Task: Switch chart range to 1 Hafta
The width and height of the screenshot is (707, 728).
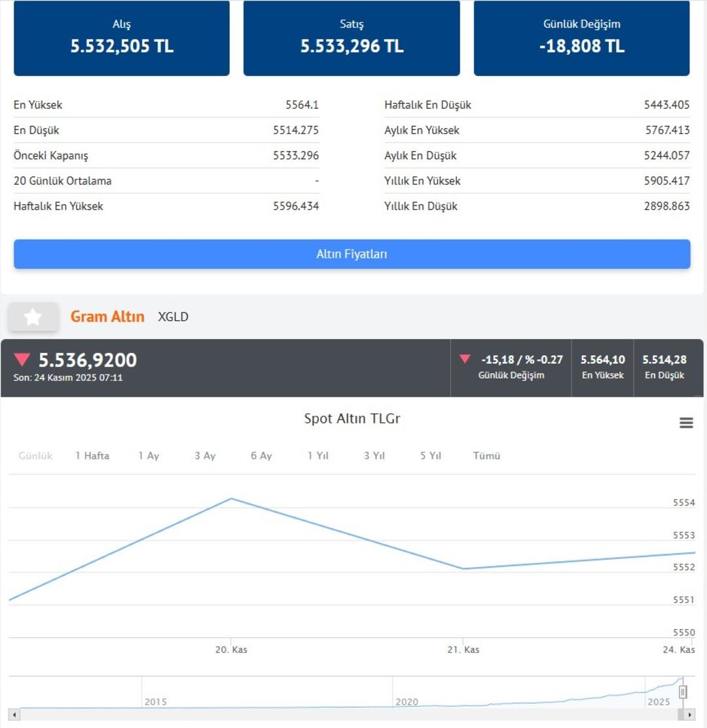Action: tap(92, 456)
